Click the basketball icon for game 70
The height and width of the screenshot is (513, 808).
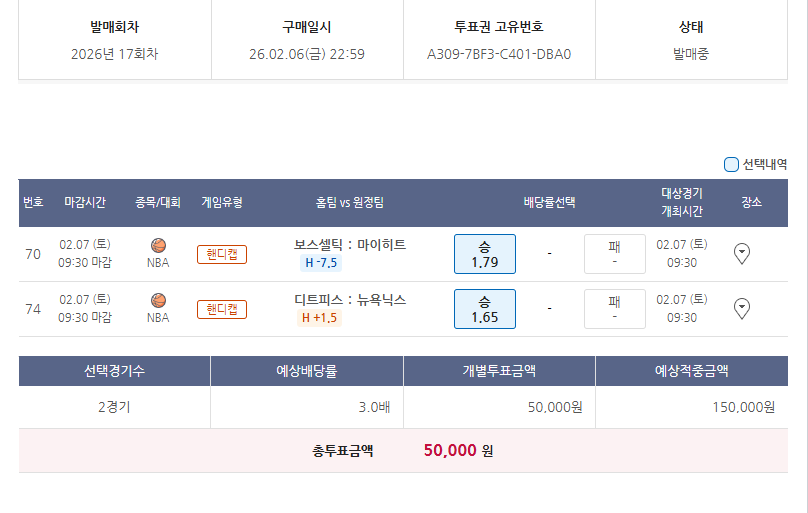pyautogui.click(x=158, y=245)
